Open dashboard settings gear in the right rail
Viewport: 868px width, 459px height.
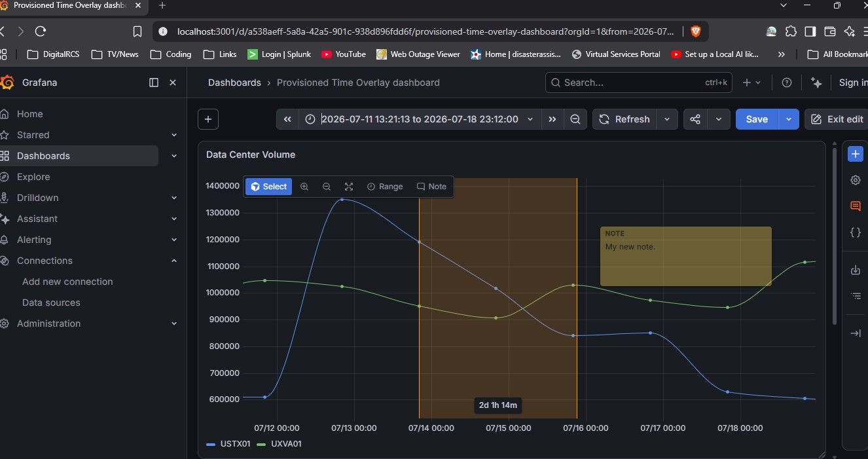pos(856,179)
